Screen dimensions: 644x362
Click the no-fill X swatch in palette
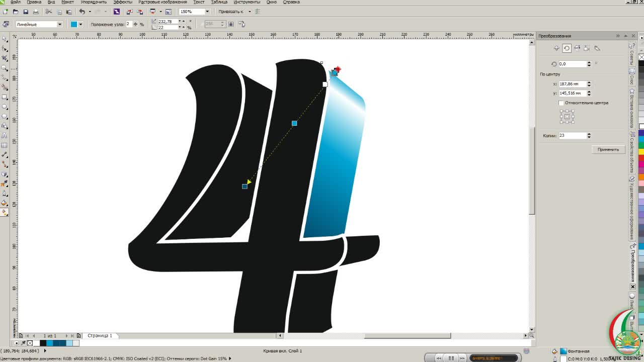pos(30,343)
